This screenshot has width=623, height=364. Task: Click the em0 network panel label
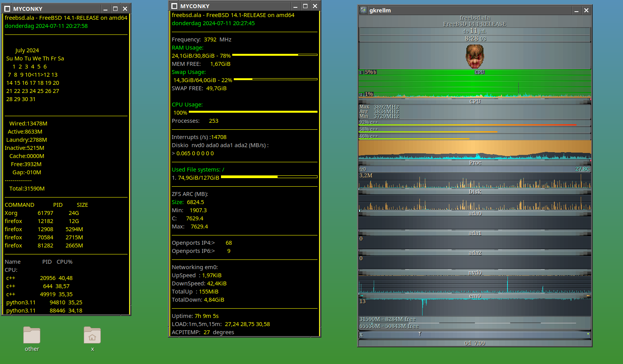475,296
